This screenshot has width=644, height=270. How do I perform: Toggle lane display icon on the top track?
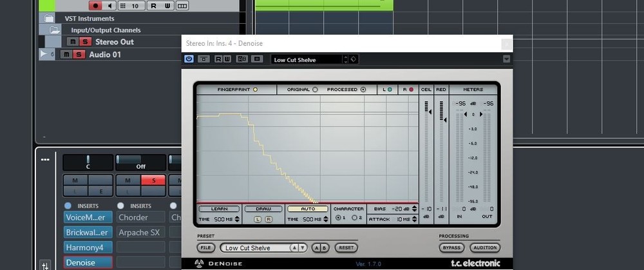183,6
